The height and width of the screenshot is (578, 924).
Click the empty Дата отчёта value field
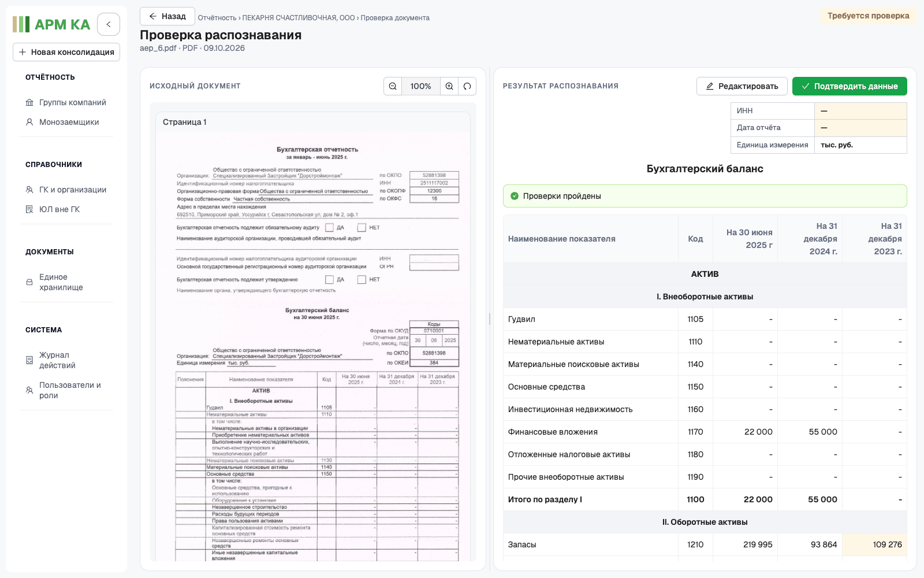pyautogui.click(x=860, y=128)
